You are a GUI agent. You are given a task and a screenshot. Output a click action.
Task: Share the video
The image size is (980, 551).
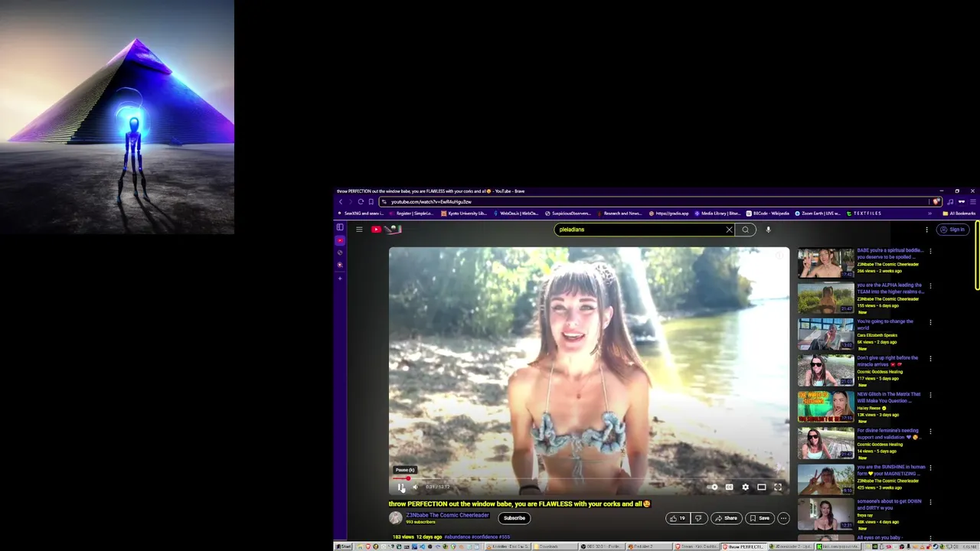(726, 518)
